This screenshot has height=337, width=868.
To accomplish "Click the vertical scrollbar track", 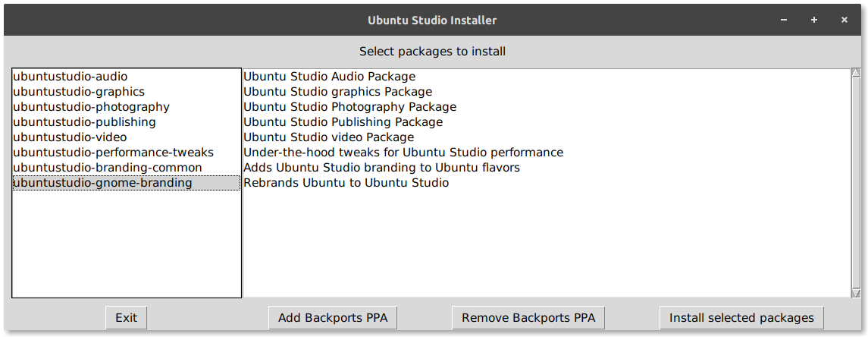I will tap(856, 182).
